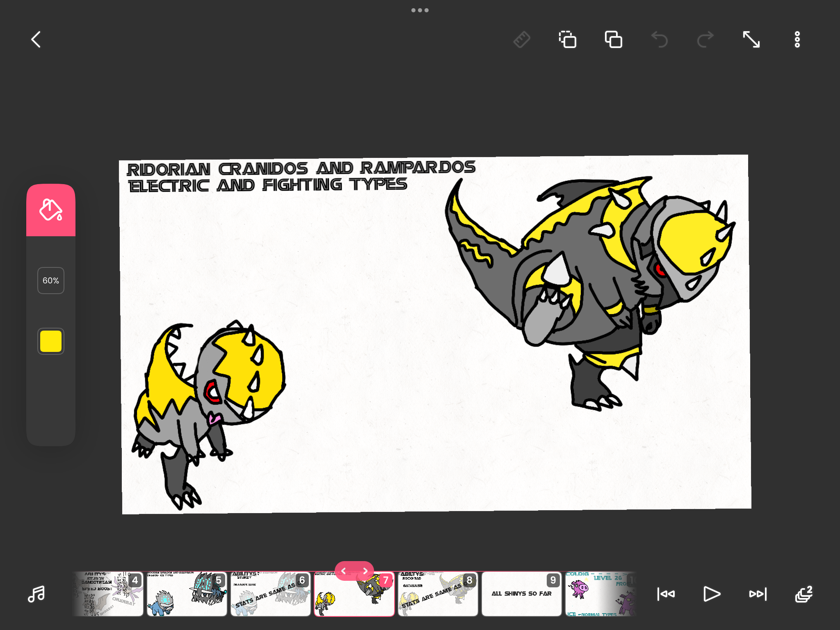Select the paint bucket fill tool

51,210
